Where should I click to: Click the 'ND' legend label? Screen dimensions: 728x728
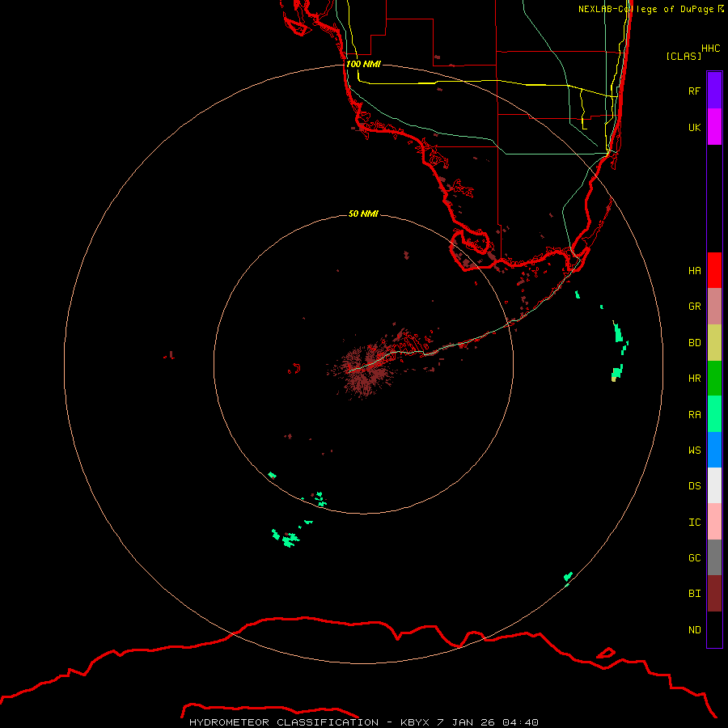(694, 630)
